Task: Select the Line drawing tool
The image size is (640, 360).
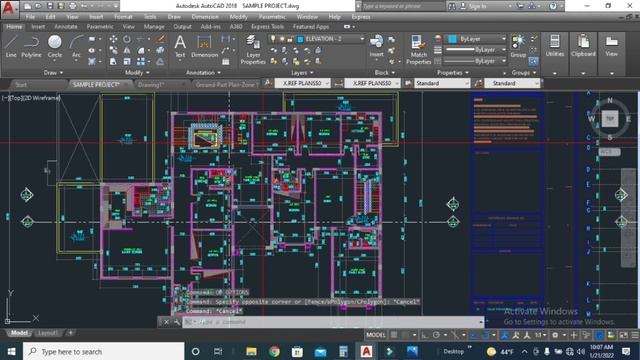Action: pos(11,46)
